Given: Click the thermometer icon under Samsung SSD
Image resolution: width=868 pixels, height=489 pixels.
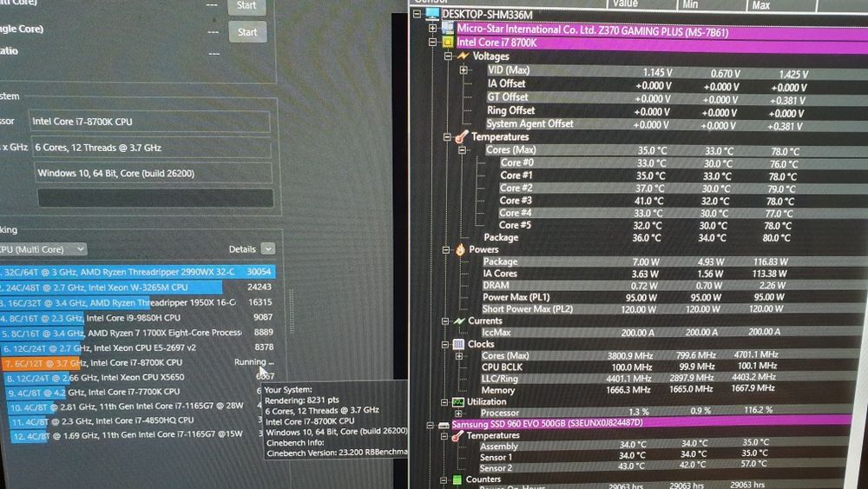Looking at the screenshot, I should point(457,436).
